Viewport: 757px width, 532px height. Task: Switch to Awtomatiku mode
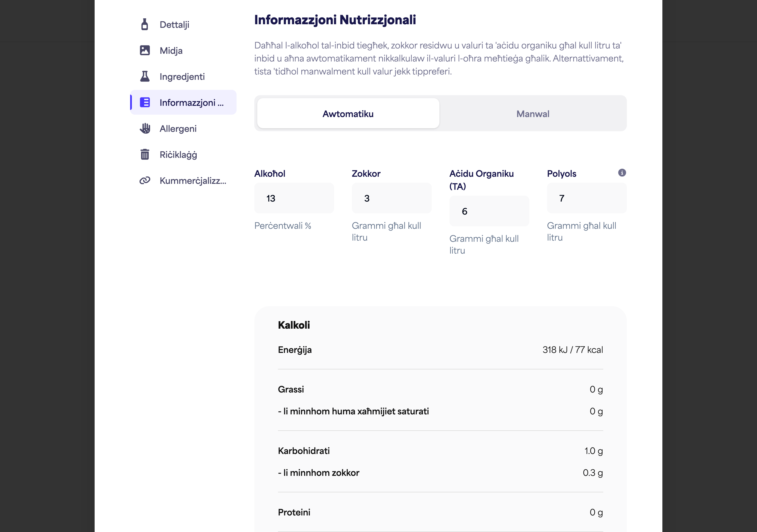(348, 113)
